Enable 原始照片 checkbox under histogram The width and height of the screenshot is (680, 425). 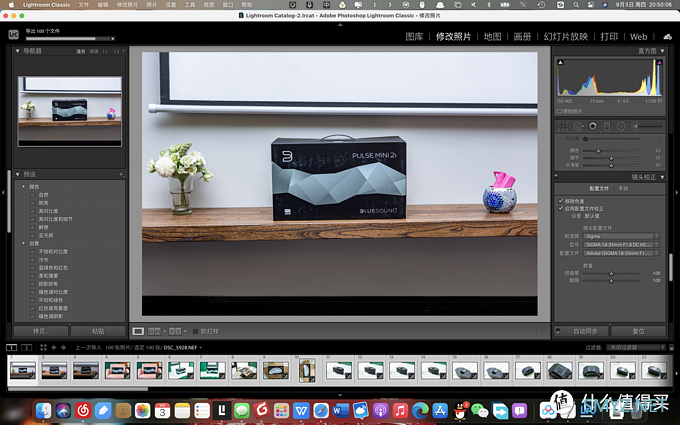pyautogui.click(x=559, y=111)
